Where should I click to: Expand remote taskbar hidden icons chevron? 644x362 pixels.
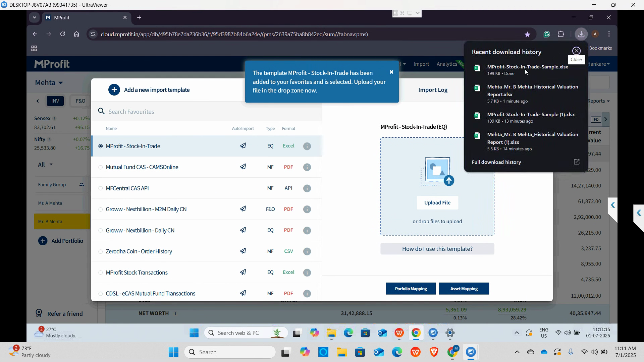[x=517, y=333]
